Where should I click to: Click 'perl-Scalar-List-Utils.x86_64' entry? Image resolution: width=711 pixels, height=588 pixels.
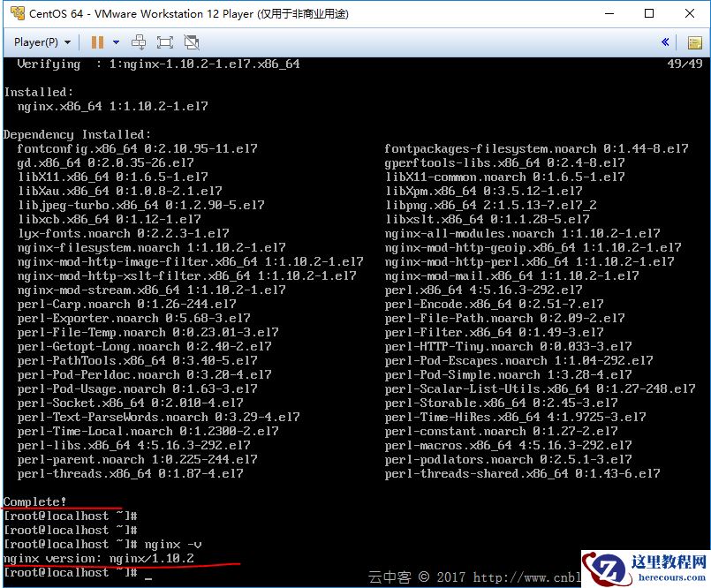540,389
